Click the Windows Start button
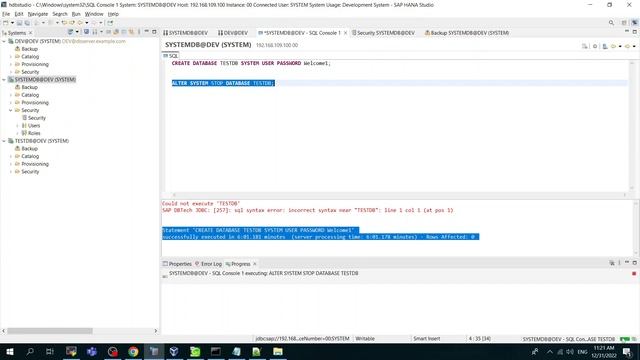Screen dimensions: 640x360 [9, 351]
